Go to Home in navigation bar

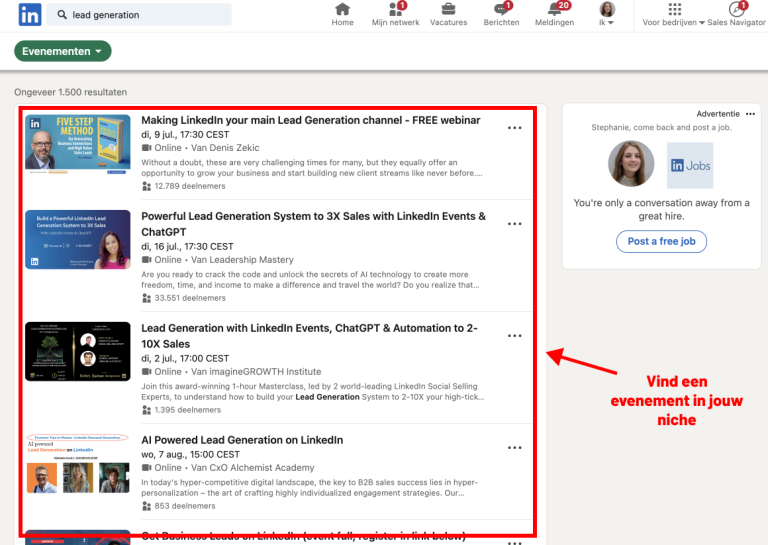342,15
